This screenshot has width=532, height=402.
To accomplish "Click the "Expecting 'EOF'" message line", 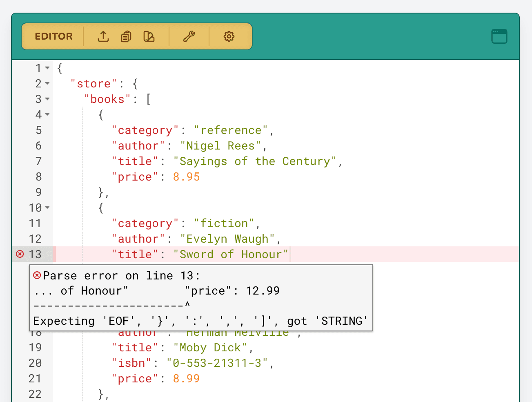I will [x=200, y=321].
